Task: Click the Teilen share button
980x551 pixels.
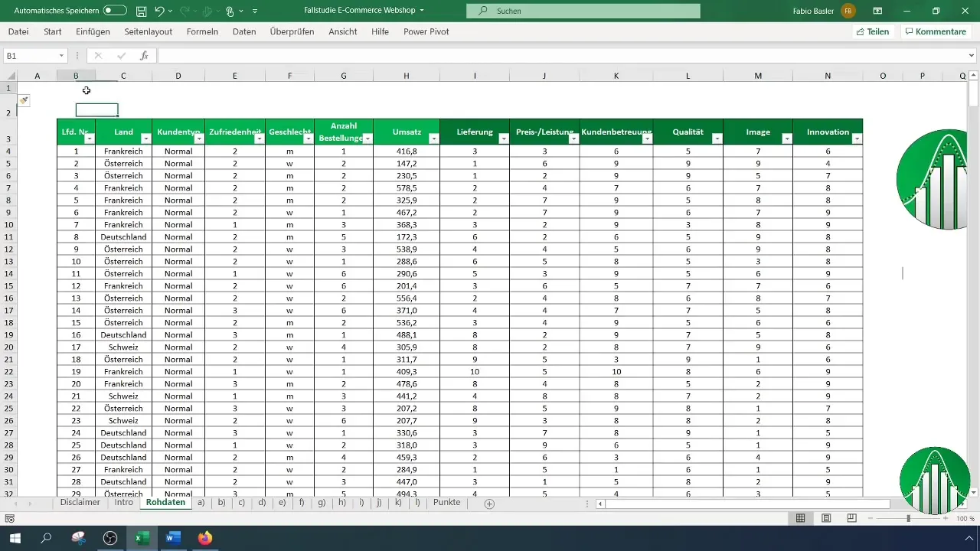Action: pos(873,32)
